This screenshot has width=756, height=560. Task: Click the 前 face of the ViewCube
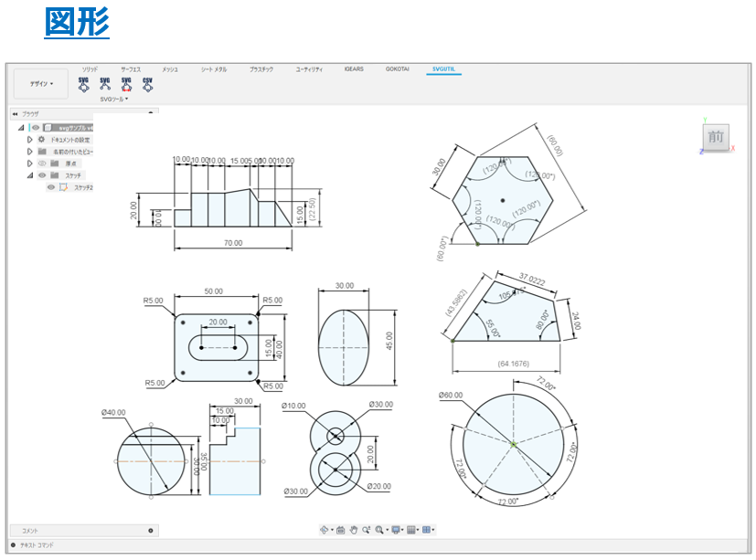click(716, 137)
